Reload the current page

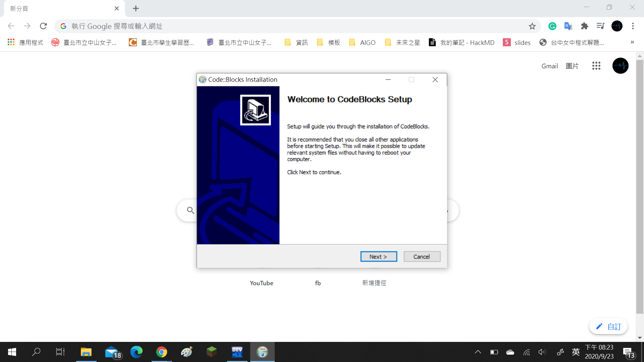click(43, 26)
